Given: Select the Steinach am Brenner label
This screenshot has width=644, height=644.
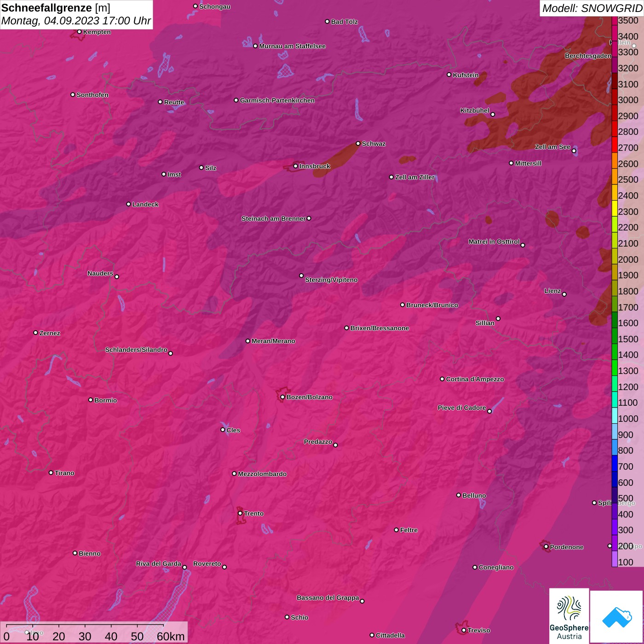Looking at the screenshot, I should tap(273, 218).
